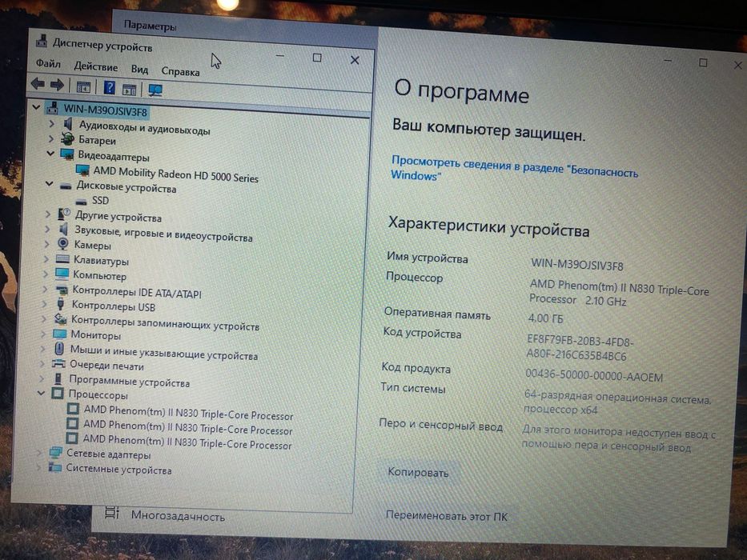Click the blue Help question-mark toolbar icon
Screen dimensions: 747x560
coord(109,88)
